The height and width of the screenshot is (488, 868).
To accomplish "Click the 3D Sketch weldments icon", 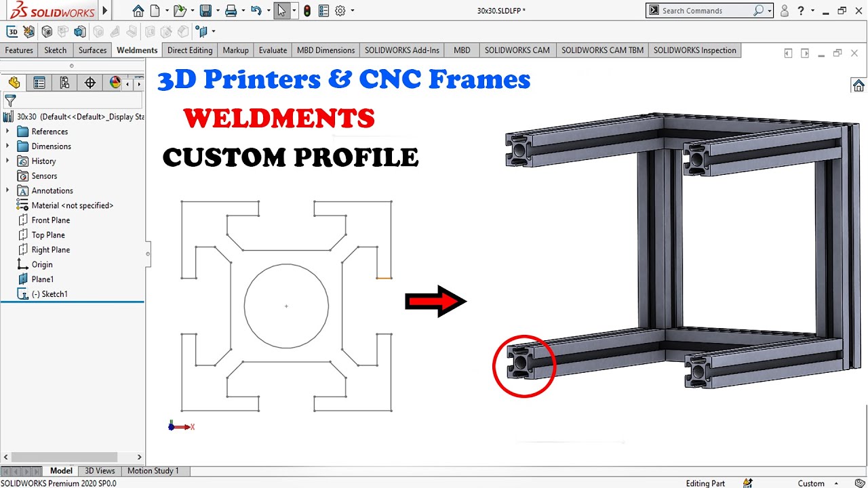I will click(x=12, y=32).
